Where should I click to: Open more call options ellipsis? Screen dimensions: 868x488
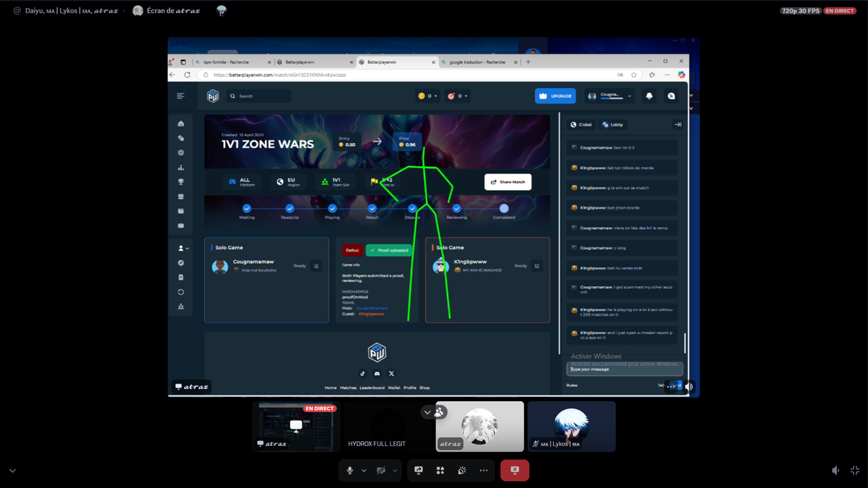pos(484,470)
